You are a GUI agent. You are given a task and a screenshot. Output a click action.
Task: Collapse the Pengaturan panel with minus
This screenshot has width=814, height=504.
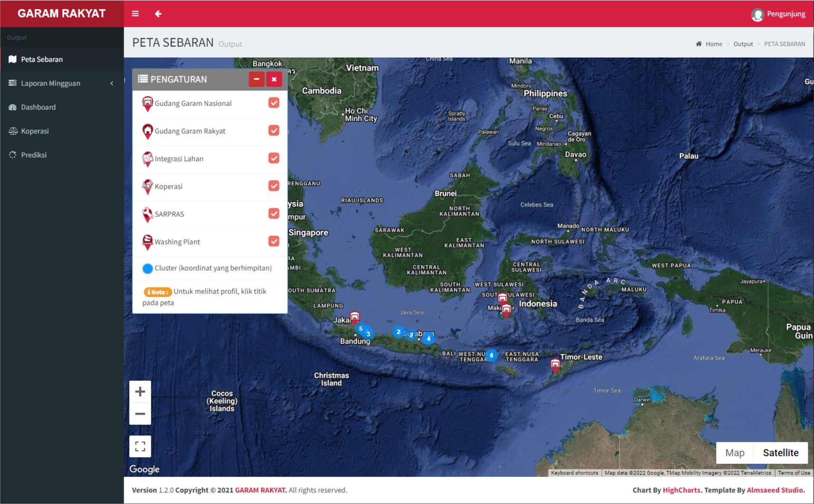(256, 79)
